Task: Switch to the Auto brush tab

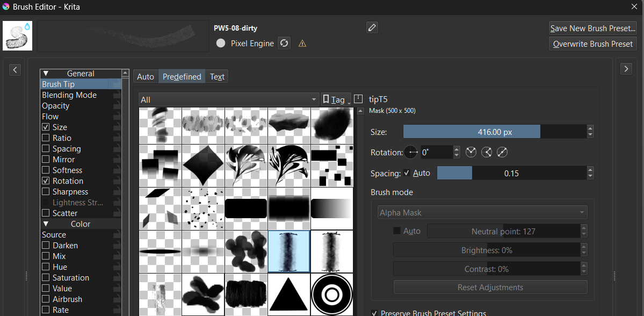Action: [146, 77]
